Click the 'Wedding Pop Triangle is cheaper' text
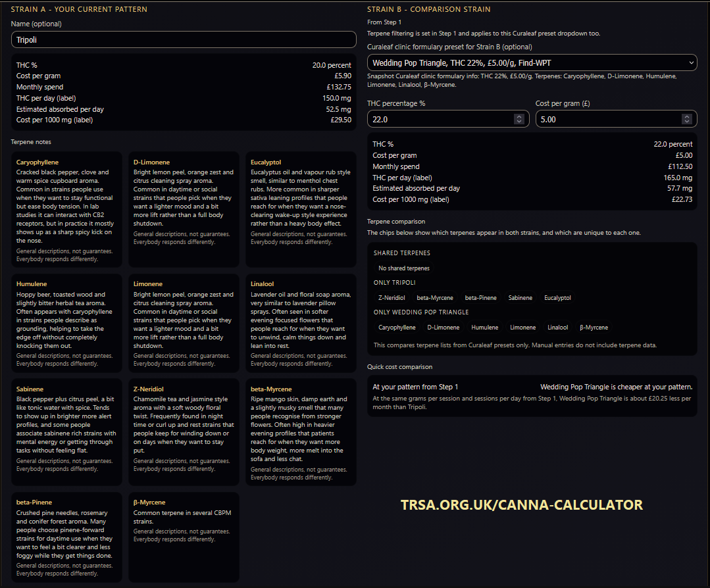 click(x=617, y=387)
